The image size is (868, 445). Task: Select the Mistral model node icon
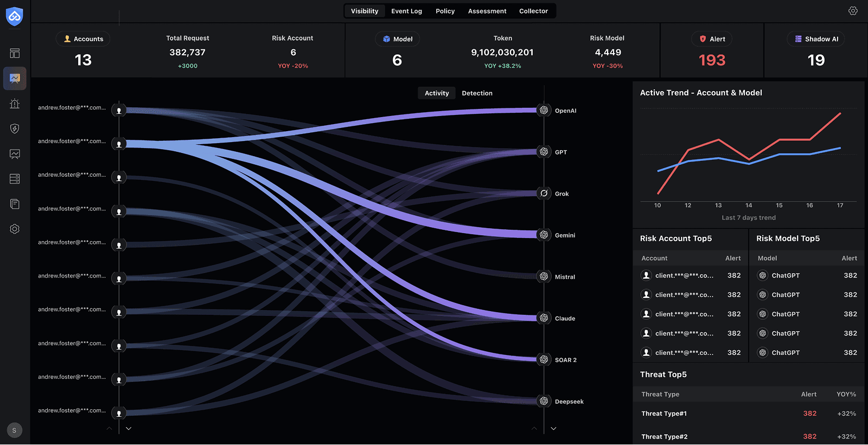pos(544,276)
